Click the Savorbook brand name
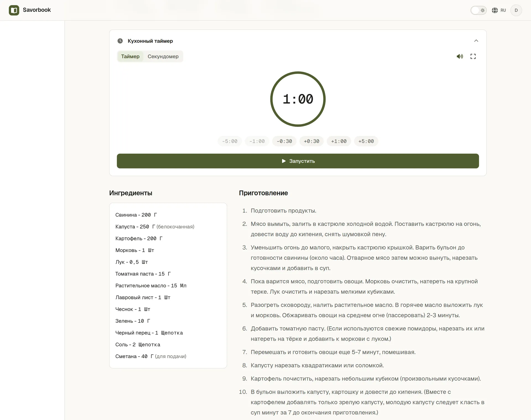Viewport: 531px width, 420px height. click(x=37, y=10)
